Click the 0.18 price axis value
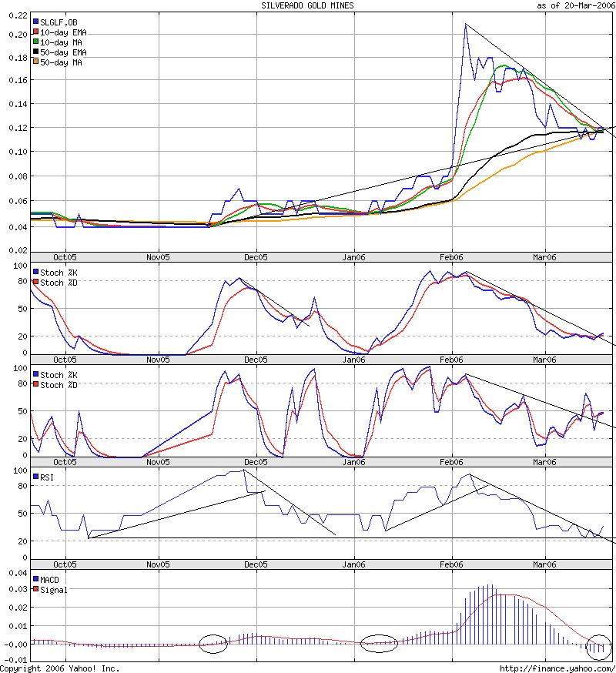Viewport: 616px width, 673px height. click(18, 58)
